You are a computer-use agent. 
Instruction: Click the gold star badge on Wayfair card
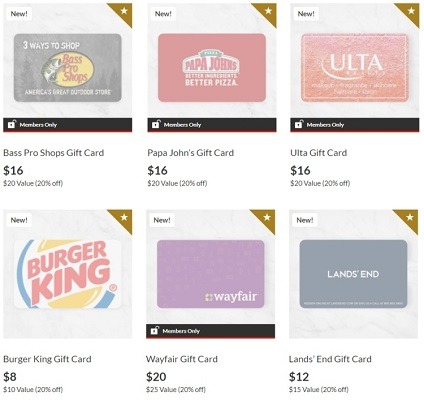[267, 218]
